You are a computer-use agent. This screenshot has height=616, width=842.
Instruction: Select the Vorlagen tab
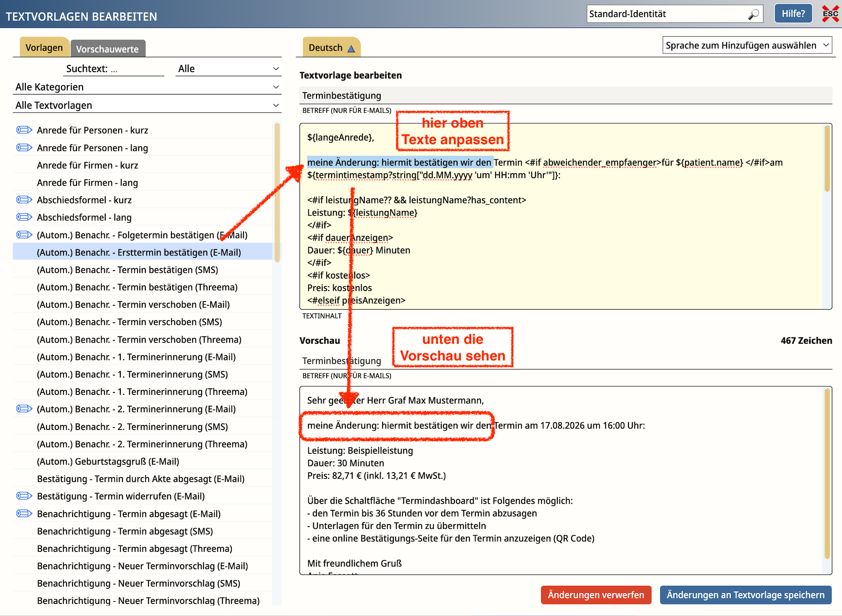coord(44,48)
